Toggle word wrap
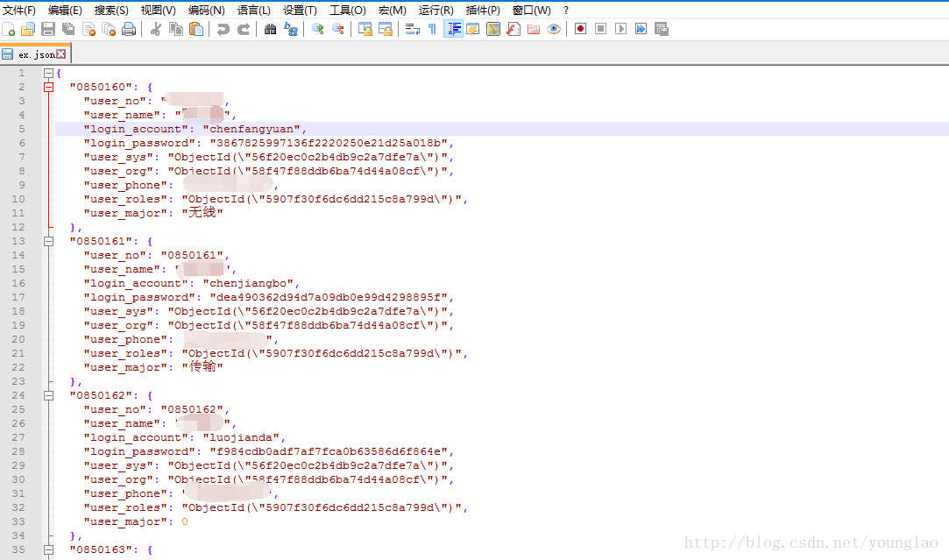949x560 pixels. (x=412, y=29)
